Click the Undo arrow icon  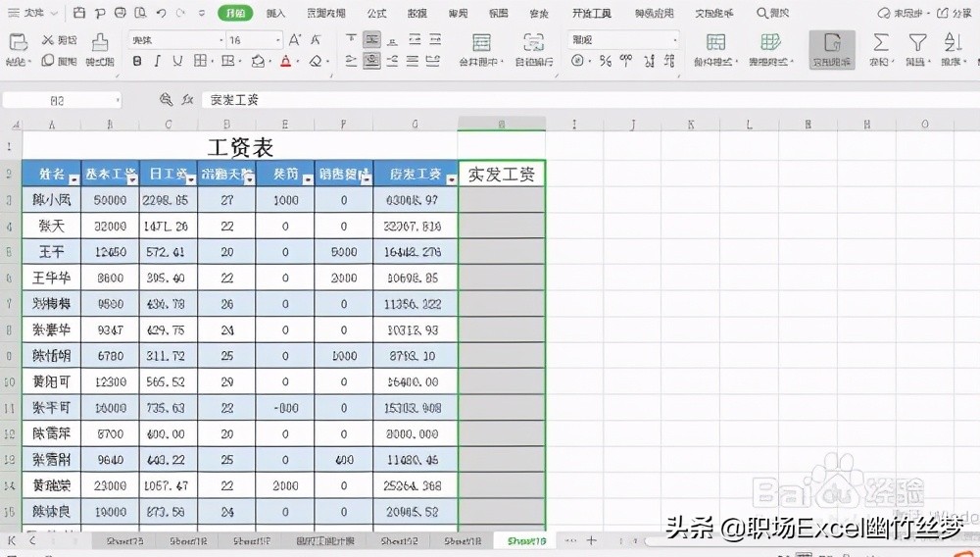pyautogui.click(x=162, y=13)
